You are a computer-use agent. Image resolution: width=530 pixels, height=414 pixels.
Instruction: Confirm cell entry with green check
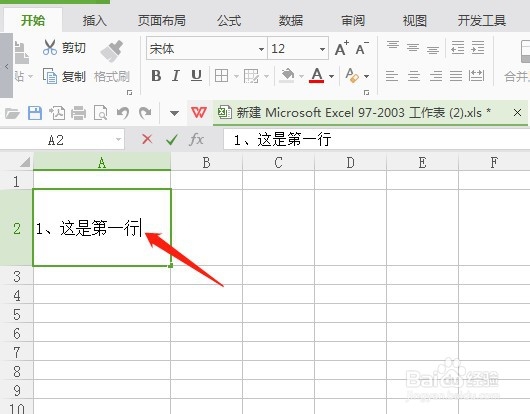(x=172, y=139)
